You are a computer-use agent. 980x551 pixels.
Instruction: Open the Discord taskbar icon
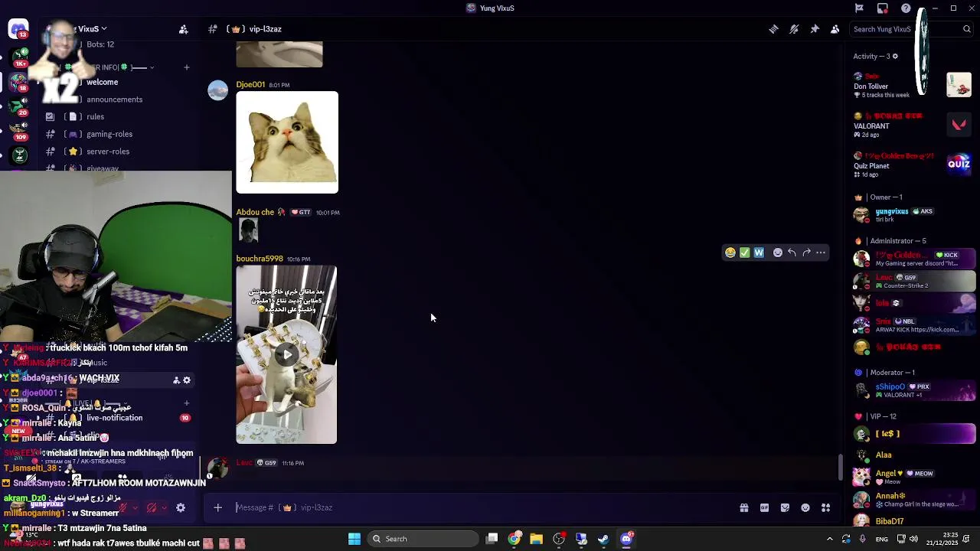626,539
